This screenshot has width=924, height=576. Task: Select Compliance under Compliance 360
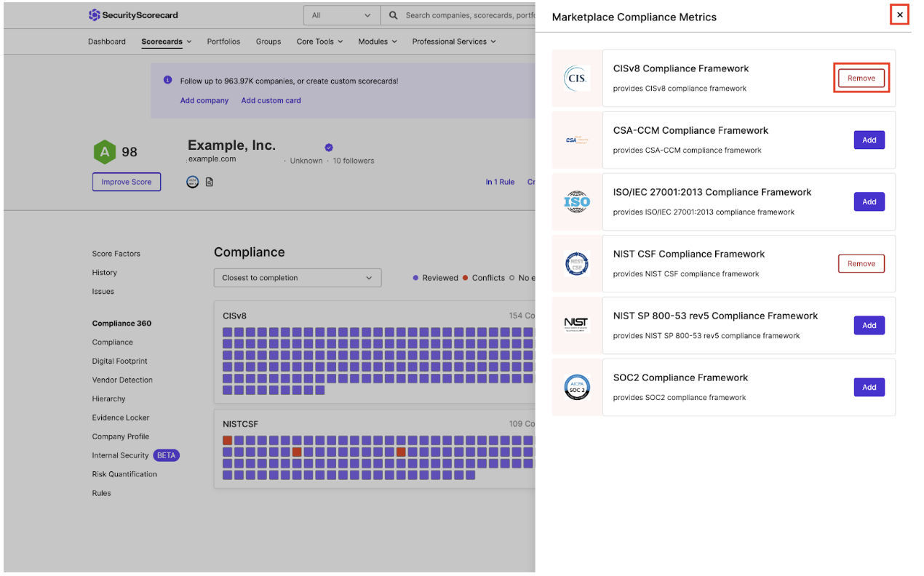tap(113, 343)
